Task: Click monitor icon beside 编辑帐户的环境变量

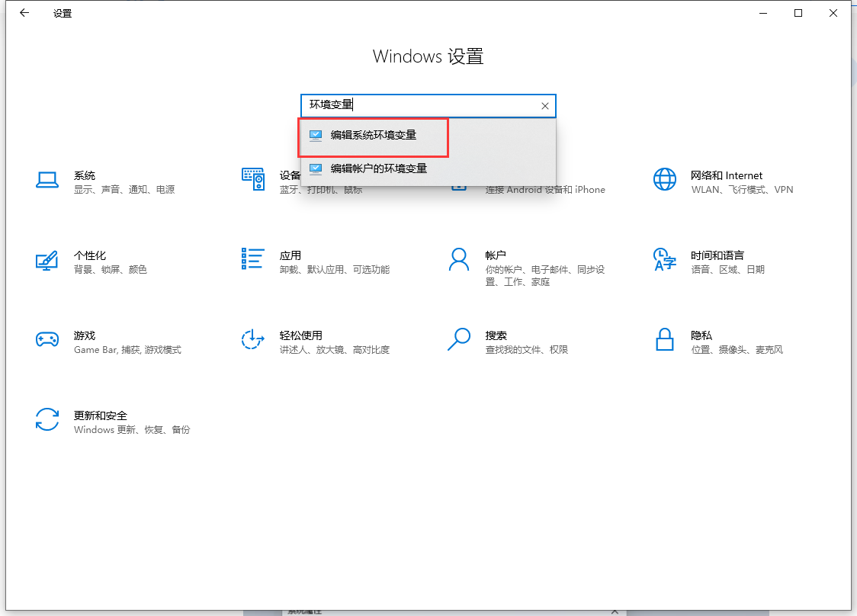Action: click(x=316, y=169)
